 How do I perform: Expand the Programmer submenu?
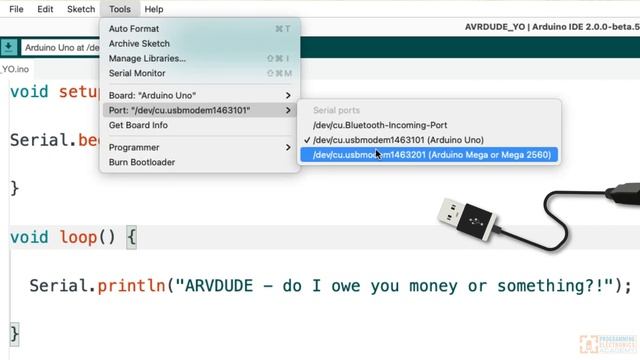[x=200, y=147]
